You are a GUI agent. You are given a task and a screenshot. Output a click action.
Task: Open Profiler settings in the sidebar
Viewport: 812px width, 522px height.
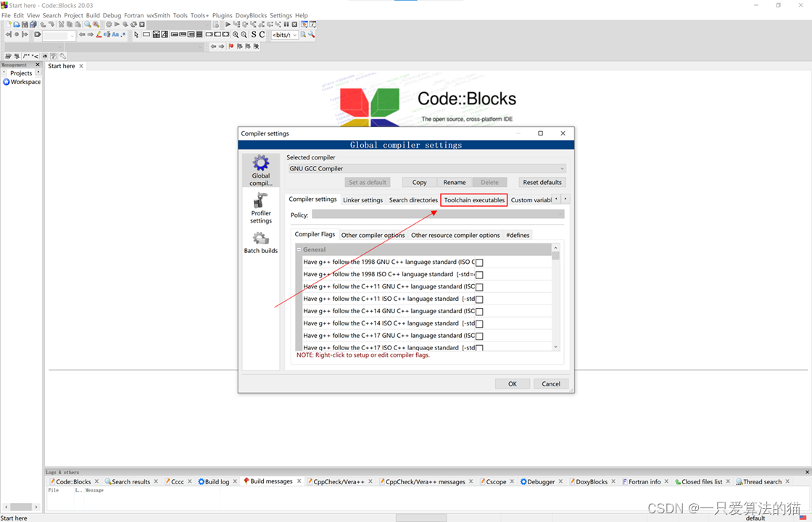click(x=261, y=208)
